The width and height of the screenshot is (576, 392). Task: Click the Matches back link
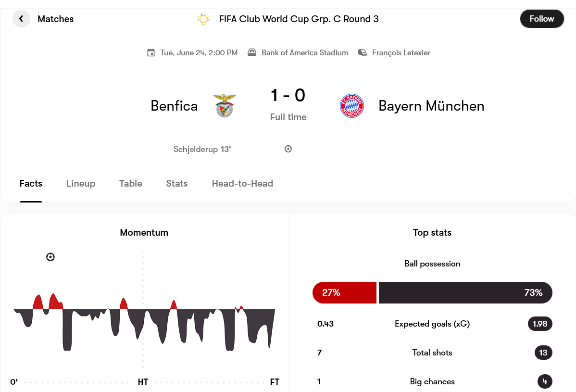click(55, 19)
